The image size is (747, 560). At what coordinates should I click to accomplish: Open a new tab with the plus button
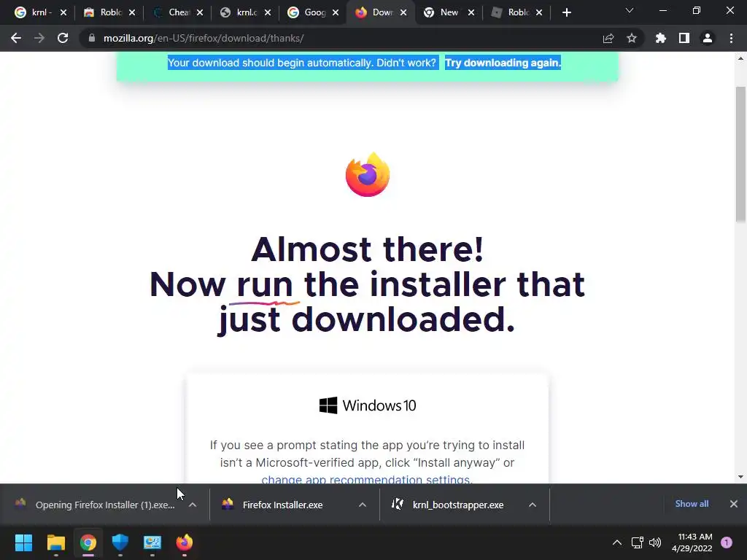pyautogui.click(x=566, y=12)
